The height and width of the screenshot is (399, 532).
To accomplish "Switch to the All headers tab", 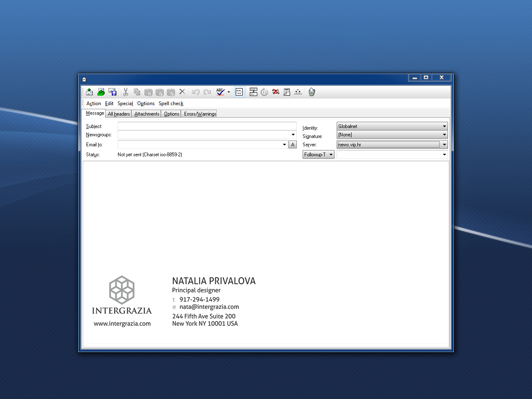I will (x=119, y=114).
